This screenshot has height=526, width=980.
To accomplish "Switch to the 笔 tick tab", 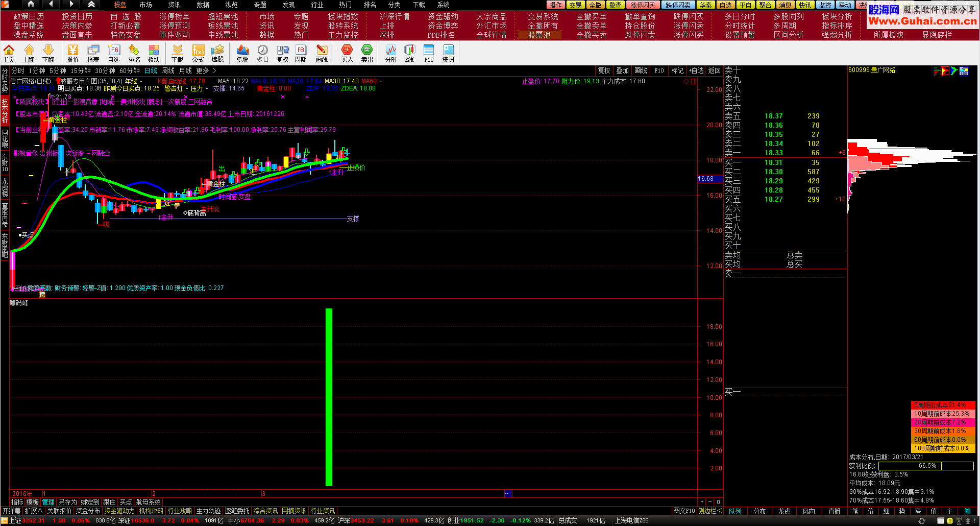I will [855, 511].
